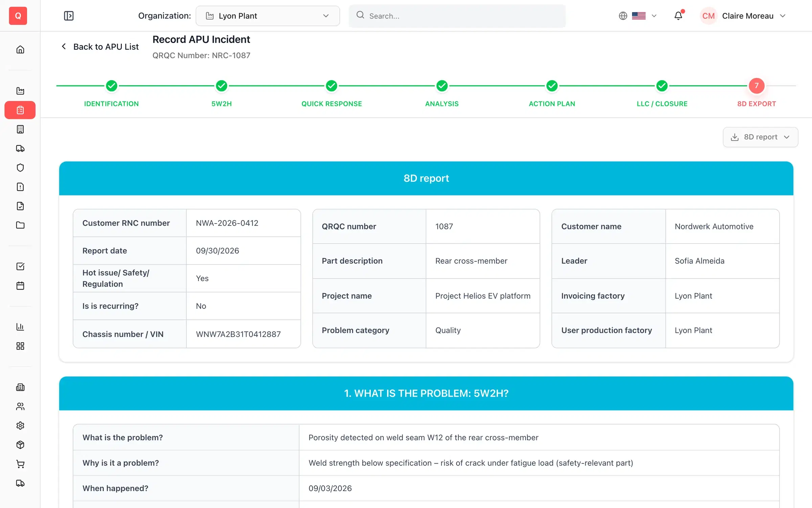Open the Home icon in the sidebar

[20, 49]
